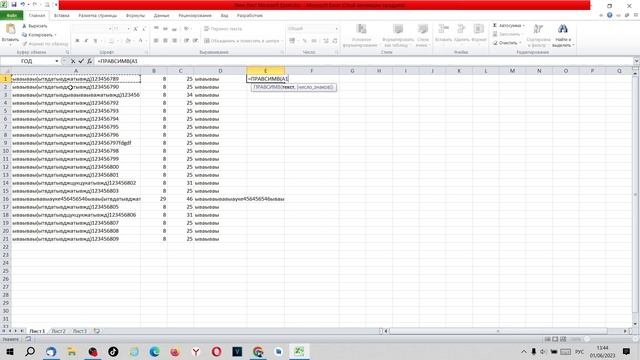Open the File (Файл) tab
The image size is (640, 360).
[11, 16]
